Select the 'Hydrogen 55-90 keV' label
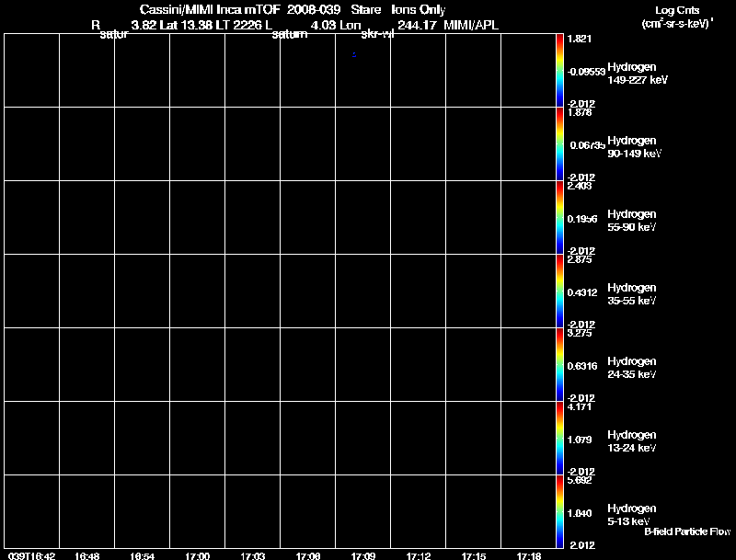The height and width of the screenshot is (560, 736). [632, 221]
